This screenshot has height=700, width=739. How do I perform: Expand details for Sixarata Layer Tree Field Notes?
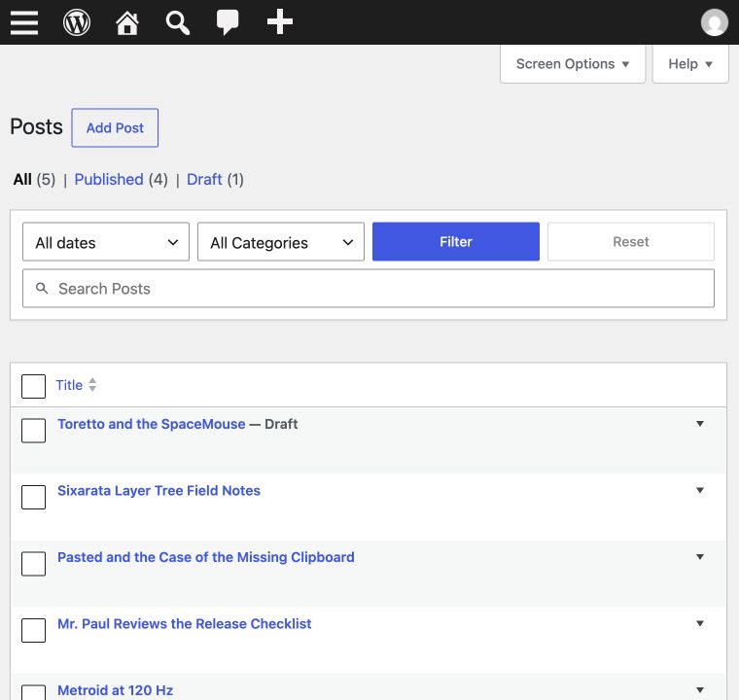(x=700, y=490)
